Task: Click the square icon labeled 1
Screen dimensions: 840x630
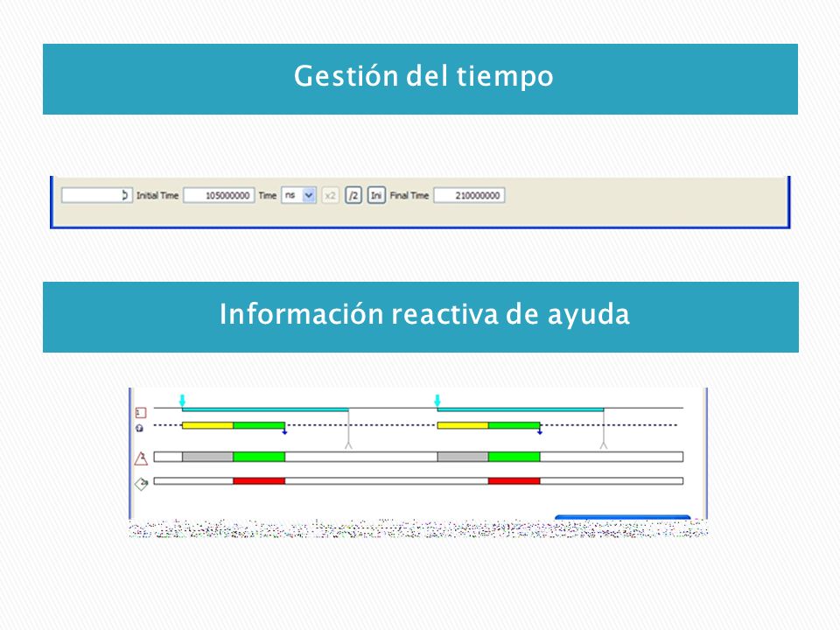Action: click(x=141, y=412)
